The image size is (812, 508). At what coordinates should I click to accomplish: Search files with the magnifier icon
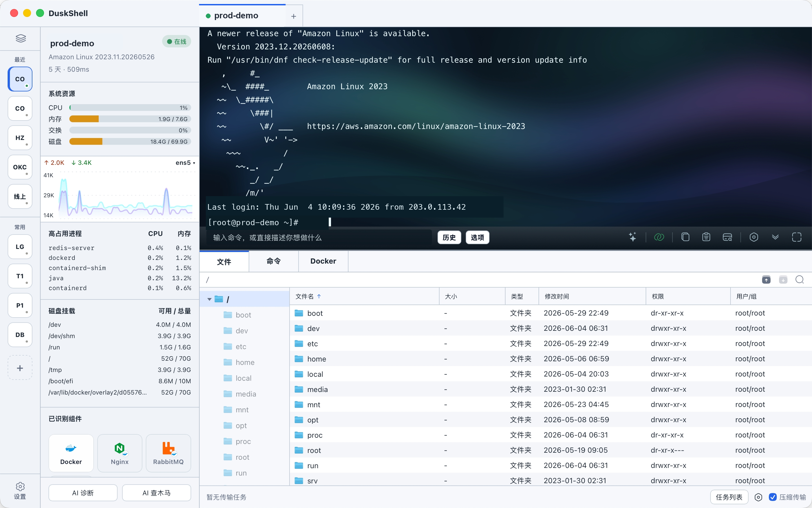[800, 279]
